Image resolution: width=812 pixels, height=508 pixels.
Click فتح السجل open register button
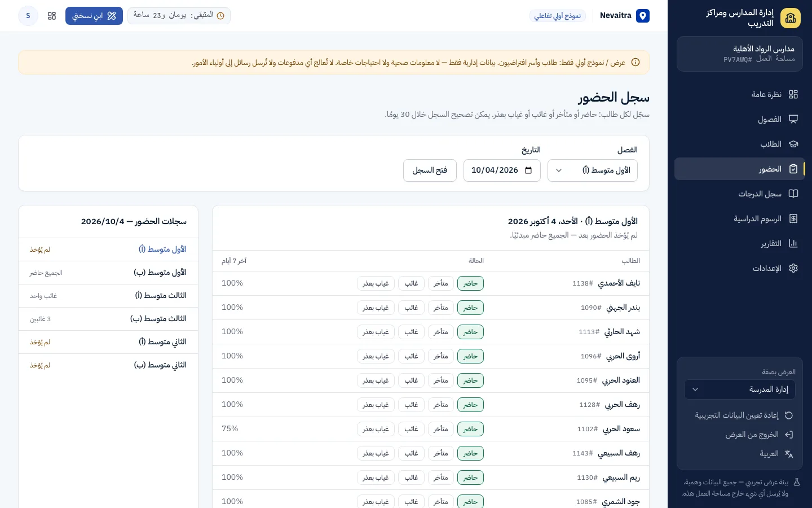coord(430,170)
